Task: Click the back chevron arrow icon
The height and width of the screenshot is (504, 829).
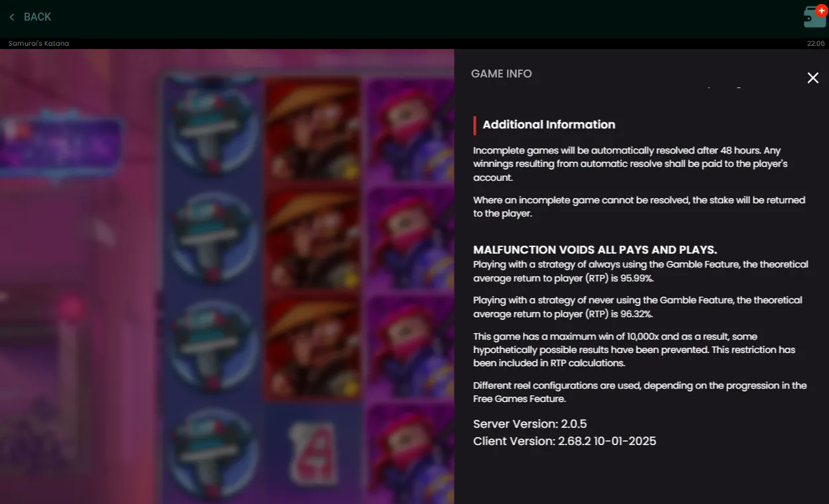Action: point(12,17)
